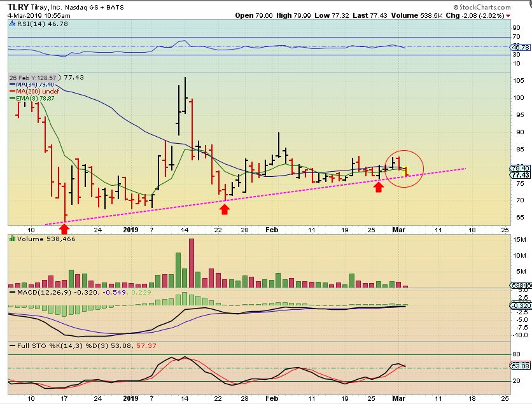Screen dimensions: 532x404
Task: Click the yellow highlighted latest price bar
Action: (406, 171)
